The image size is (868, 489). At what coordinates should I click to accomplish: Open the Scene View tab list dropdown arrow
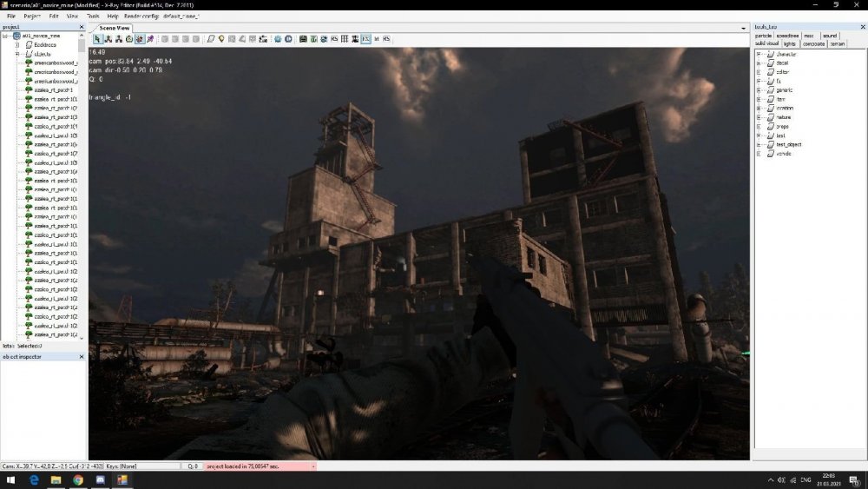[744, 29]
